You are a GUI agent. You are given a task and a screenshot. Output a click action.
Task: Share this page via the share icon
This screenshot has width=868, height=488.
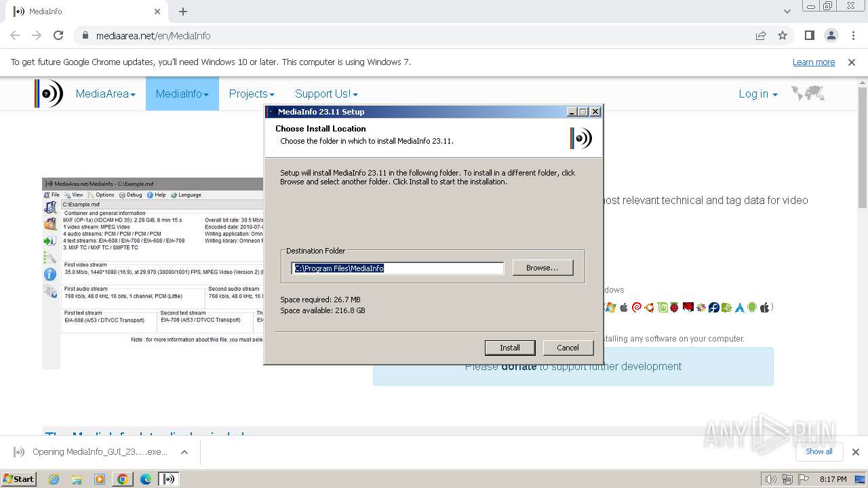click(x=761, y=35)
